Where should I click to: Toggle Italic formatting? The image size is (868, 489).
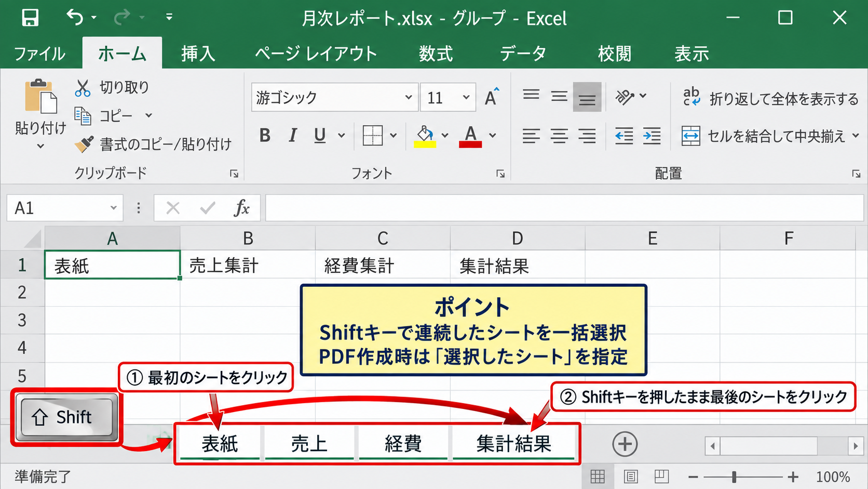(x=293, y=136)
